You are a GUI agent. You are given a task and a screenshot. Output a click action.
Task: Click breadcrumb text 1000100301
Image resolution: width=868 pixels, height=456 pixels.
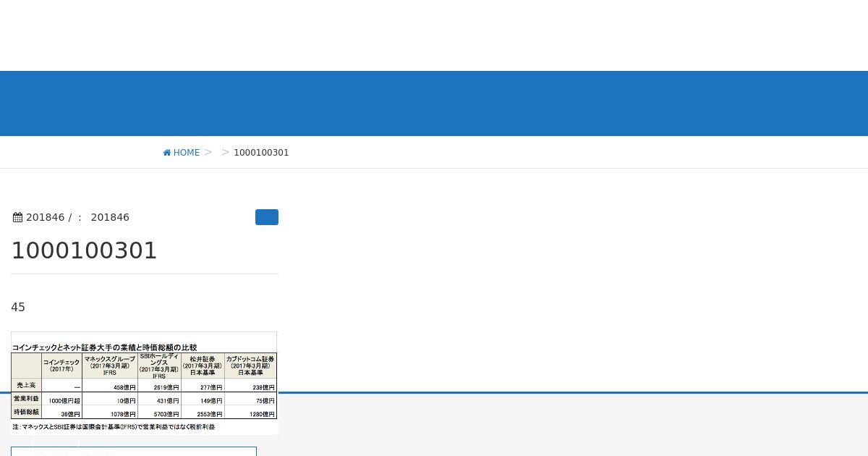[261, 153]
